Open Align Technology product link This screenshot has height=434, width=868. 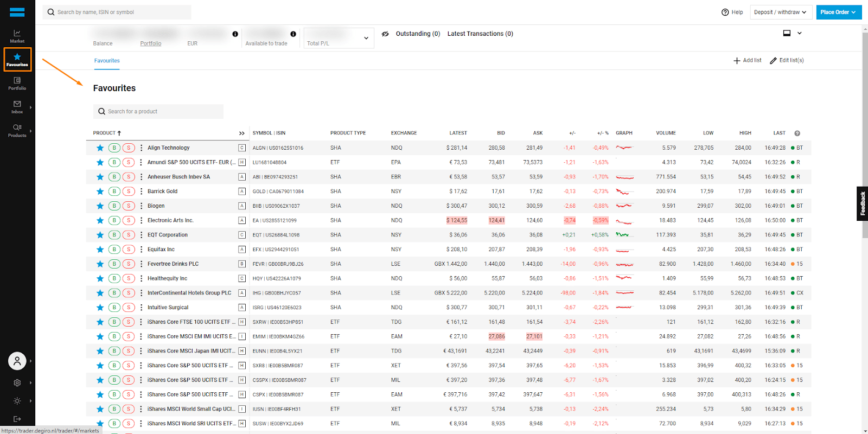[x=169, y=148]
